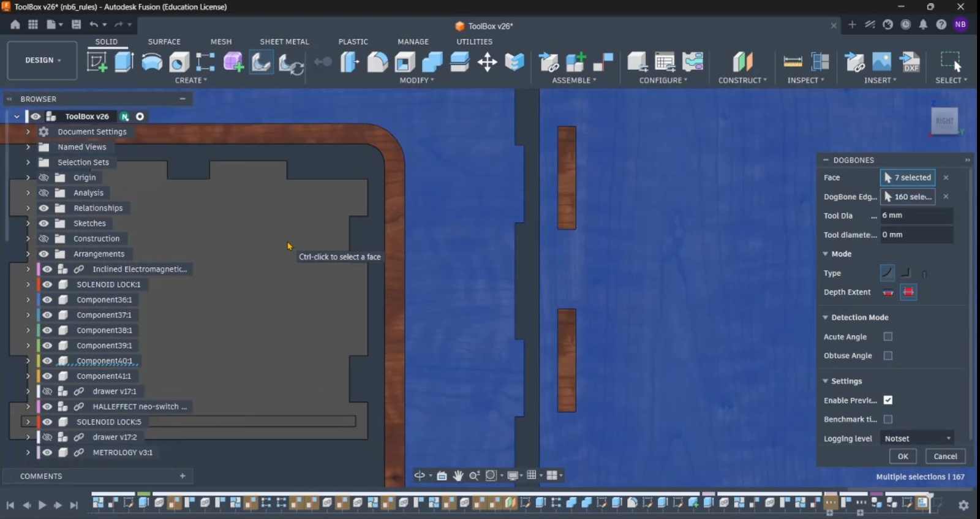This screenshot has width=980, height=519.
Task: Click the Offset Plane construct icon
Action: [742, 62]
